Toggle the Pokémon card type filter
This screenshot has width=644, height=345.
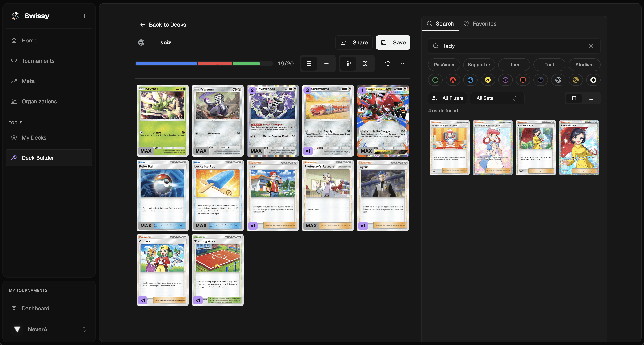point(444,65)
